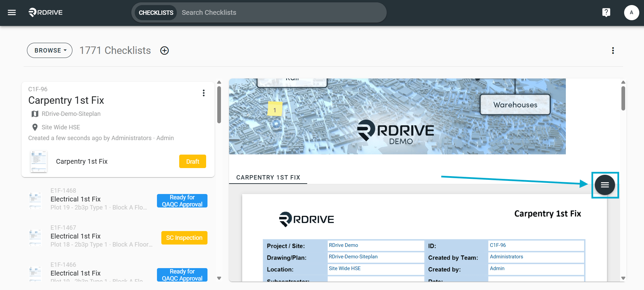Click the form panel scroll down arrow

[623, 278]
